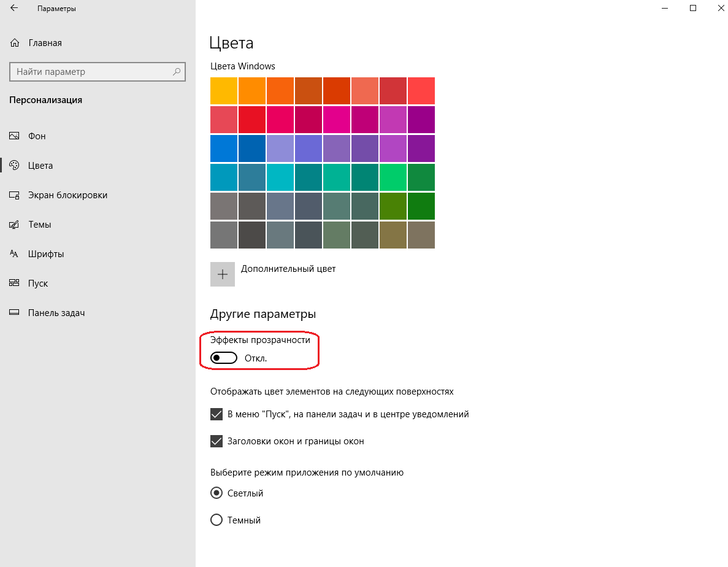The width and height of the screenshot is (728, 567).
Task: Click the tiles icon next to Пуск
Action: point(14,283)
